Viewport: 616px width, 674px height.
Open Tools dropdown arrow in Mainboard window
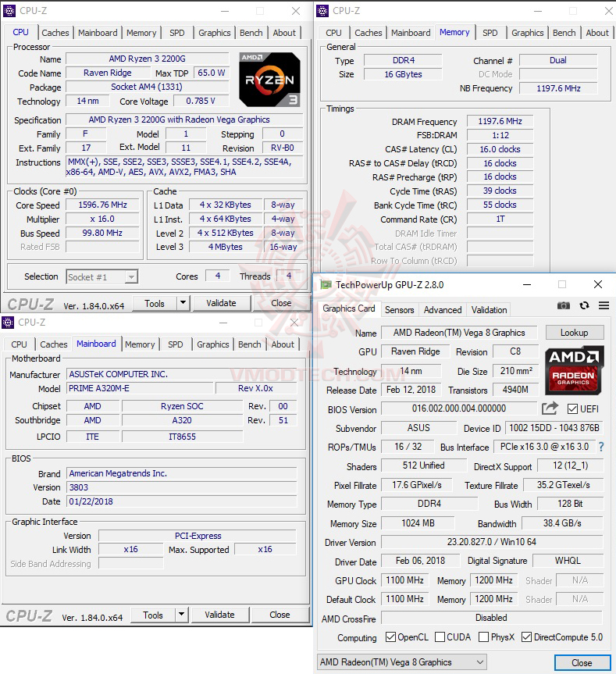[182, 615]
